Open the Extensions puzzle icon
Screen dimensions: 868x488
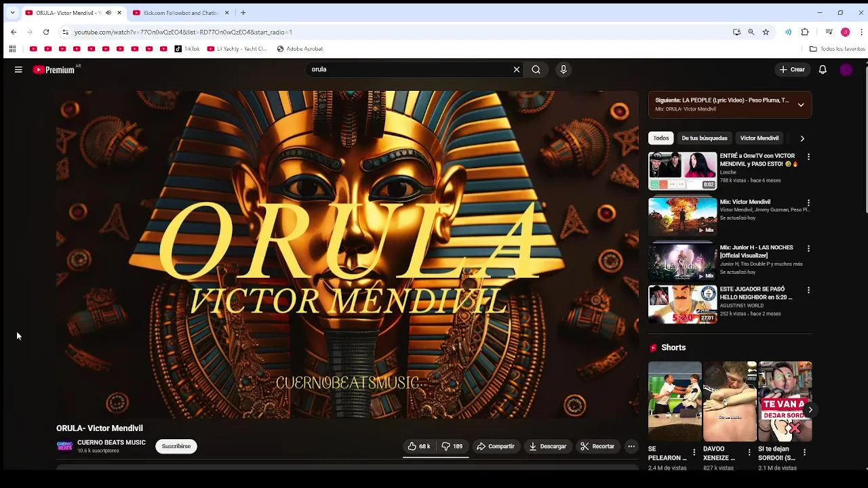point(805,32)
